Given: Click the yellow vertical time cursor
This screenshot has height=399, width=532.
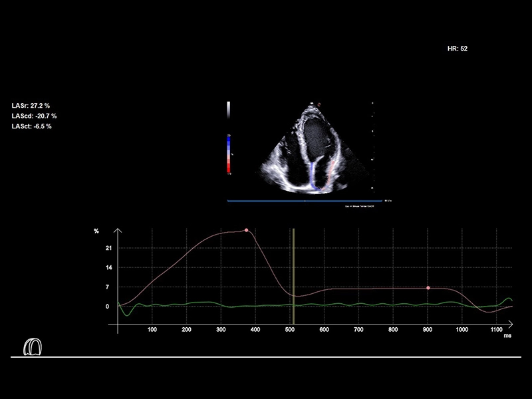Looking at the screenshot, I should click(293, 276).
